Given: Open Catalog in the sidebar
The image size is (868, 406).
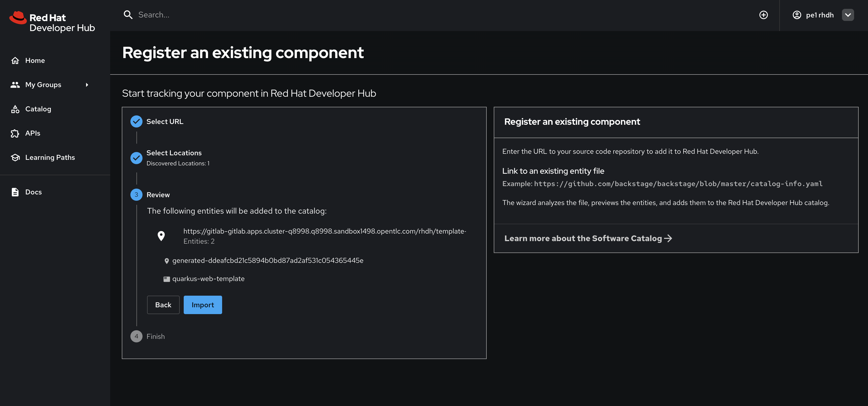Looking at the screenshot, I should pyautogui.click(x=38, y=109).
